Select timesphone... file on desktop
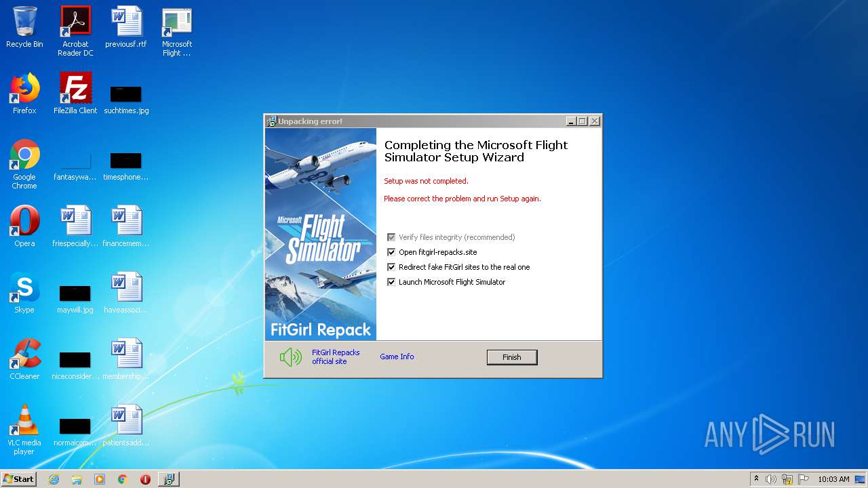 126,167
